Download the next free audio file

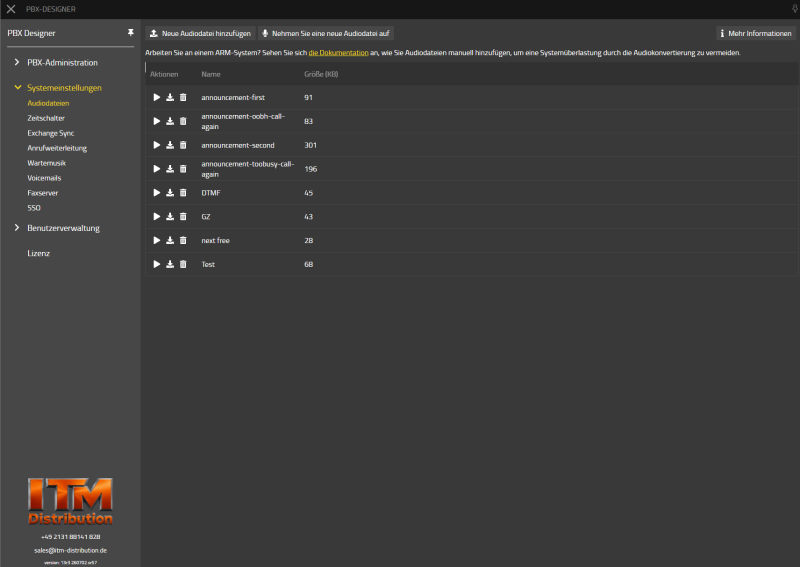coord(170,240)
